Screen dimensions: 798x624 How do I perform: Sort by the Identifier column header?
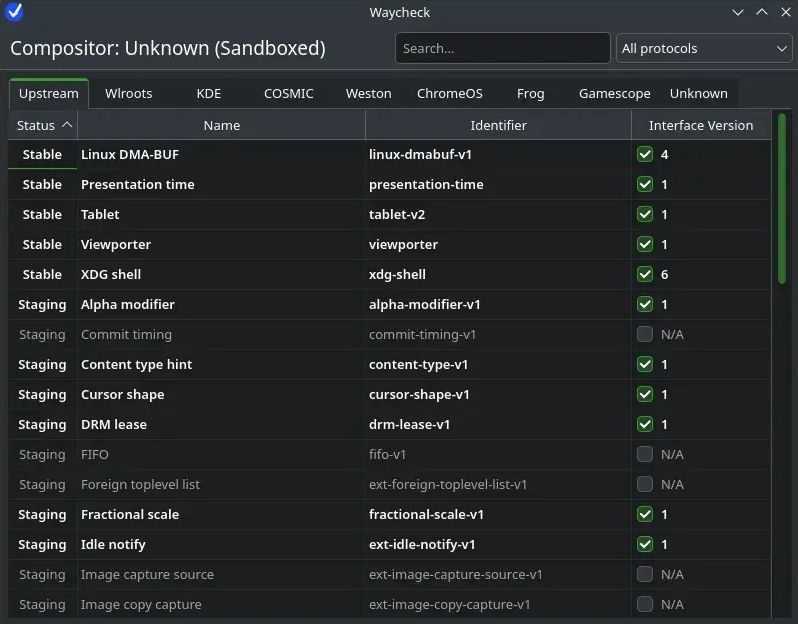[498, 125]
